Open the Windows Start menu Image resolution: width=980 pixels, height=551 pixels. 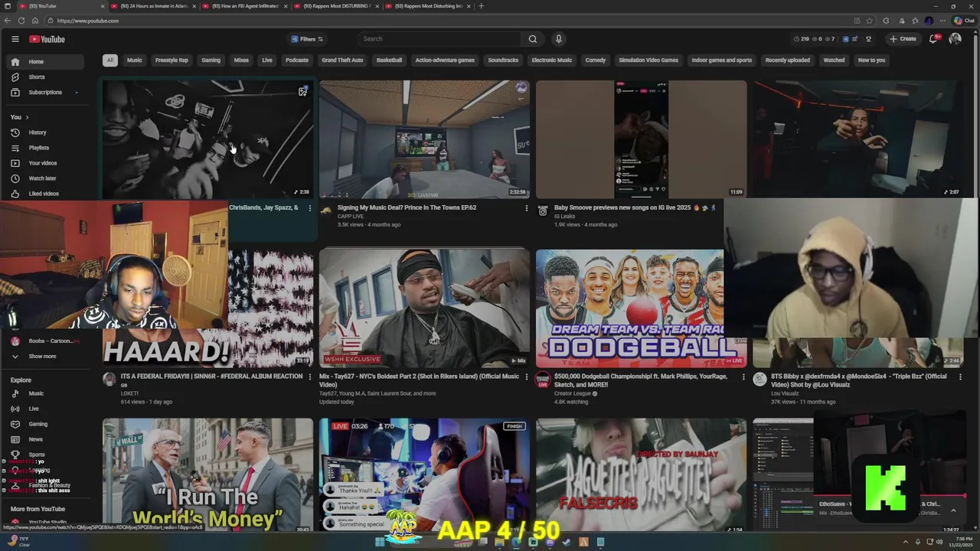pos(379,542)
